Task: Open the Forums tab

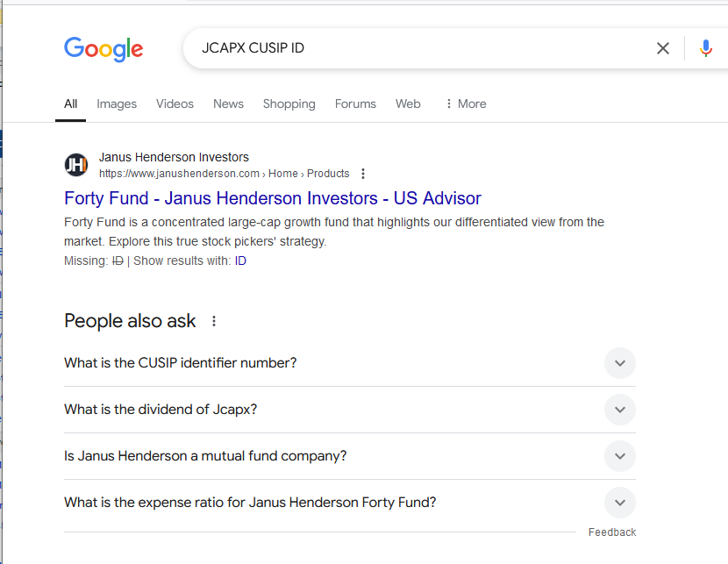Action: click(355, 104)
